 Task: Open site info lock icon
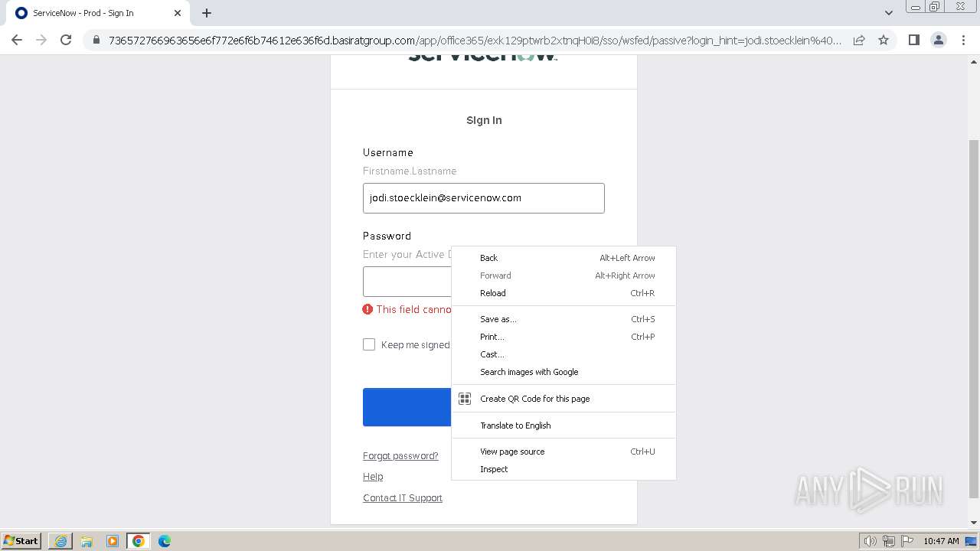coord(96,40)
